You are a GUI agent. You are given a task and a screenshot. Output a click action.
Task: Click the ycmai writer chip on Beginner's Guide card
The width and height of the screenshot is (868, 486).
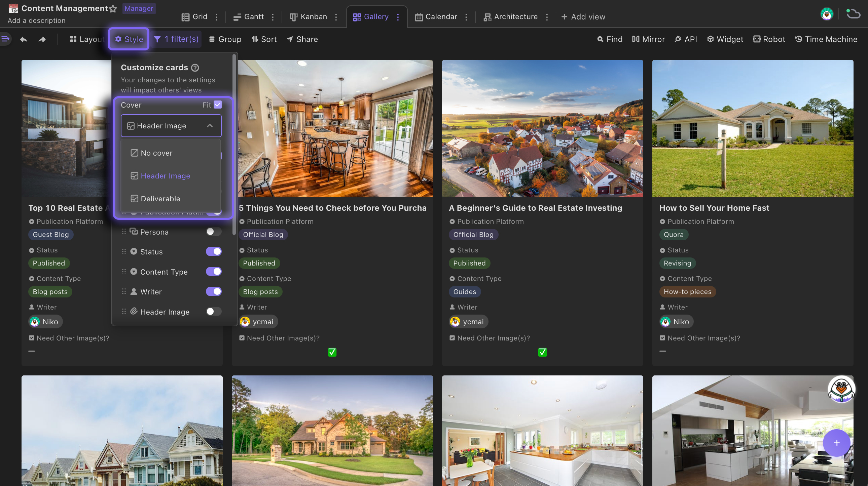(468, 321)
